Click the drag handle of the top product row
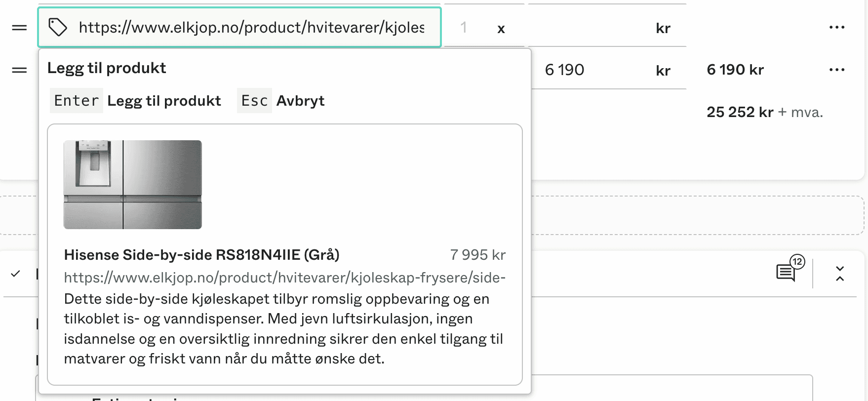 pos(19,27)
